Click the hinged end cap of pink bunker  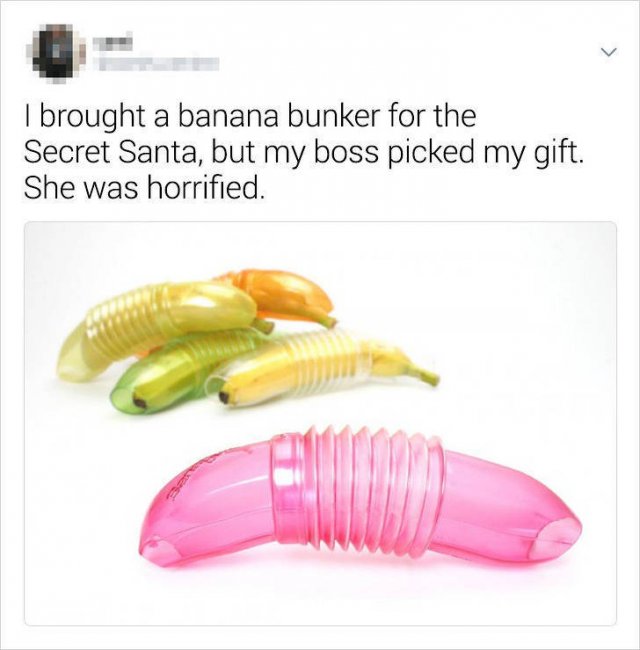click(555, 538)
